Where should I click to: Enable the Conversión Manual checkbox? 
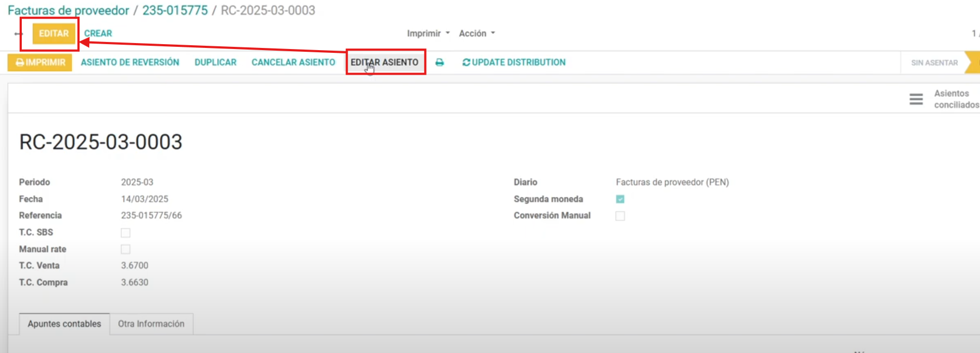pyautogui.click(x=620, y=216)
